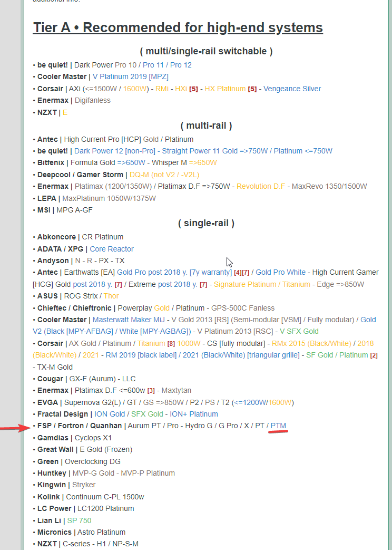This screenshot has width=392, height=550.
Task: Click the underlined PTM text in FSP row
Action: click(278, 426)
